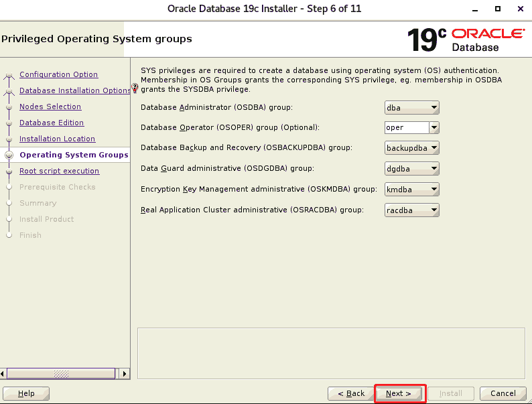
Task: Go to the Configuration Option step
Action: pos(59,74)
